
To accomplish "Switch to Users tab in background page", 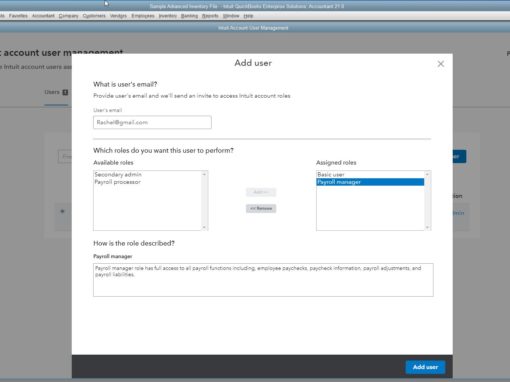I will coord(56,92).
